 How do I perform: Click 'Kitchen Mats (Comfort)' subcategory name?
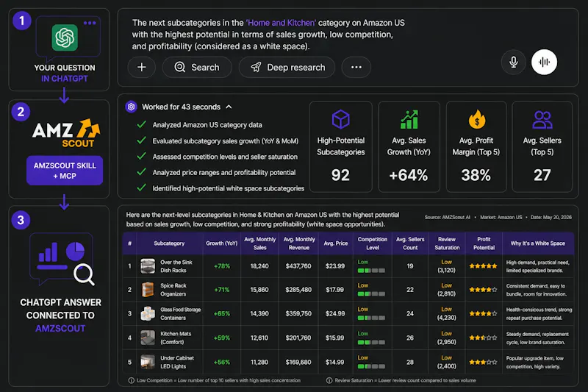(176, 338)
